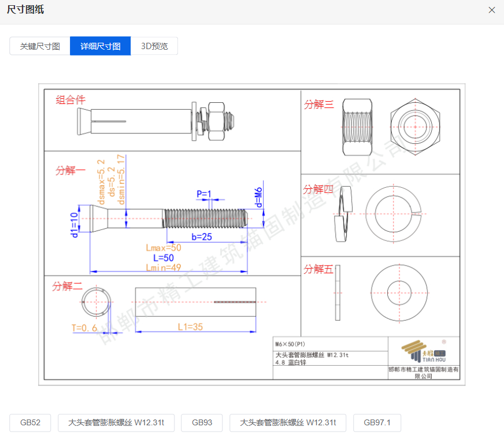
Task: Click the 分解一 section label
Action: [71, 170]
